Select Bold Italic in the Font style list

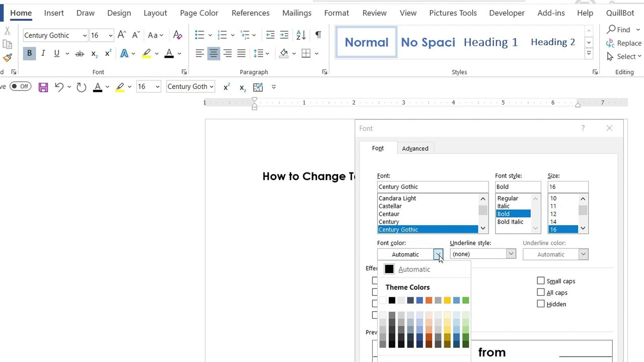pos(510,222)
